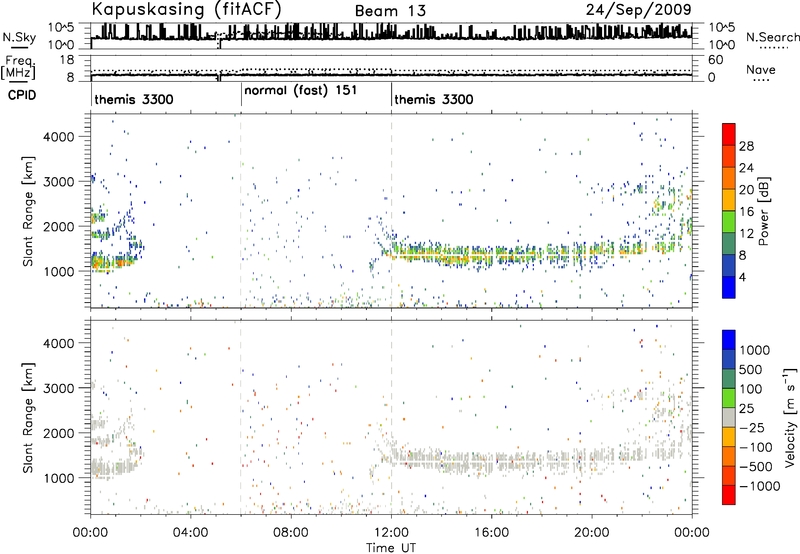The width and height of the screenshot is (800, 554).
Task: Click the '1000' tick on velocity colorbar
Action: pos(754,350)
